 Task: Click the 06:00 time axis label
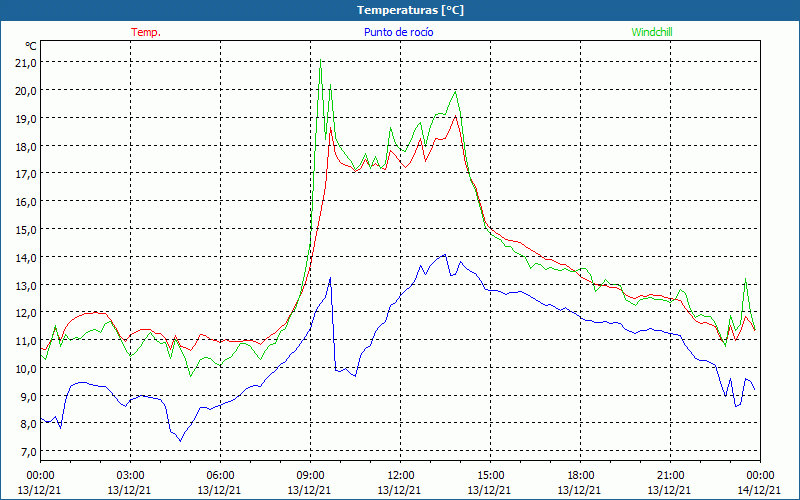pos(220,476)
